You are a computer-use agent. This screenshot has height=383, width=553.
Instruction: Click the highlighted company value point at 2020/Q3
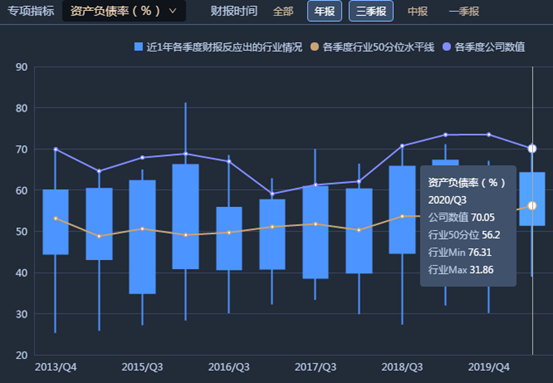click(x=532, y=149)
